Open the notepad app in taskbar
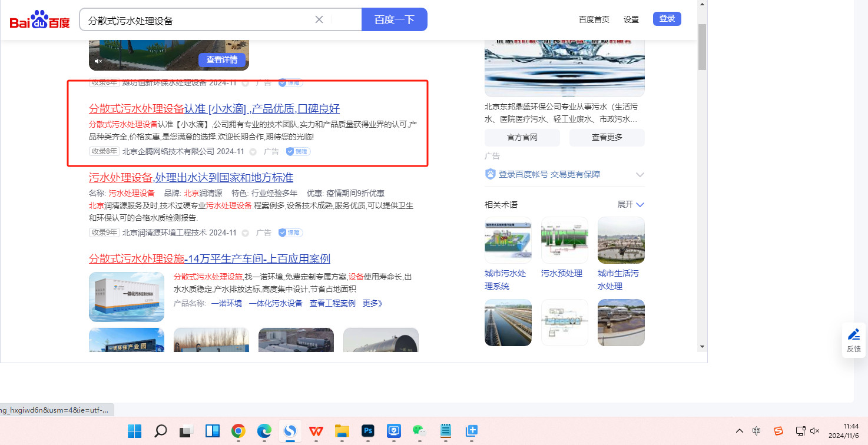This screenshot has width=868, height=445. (x=446, y=431)
